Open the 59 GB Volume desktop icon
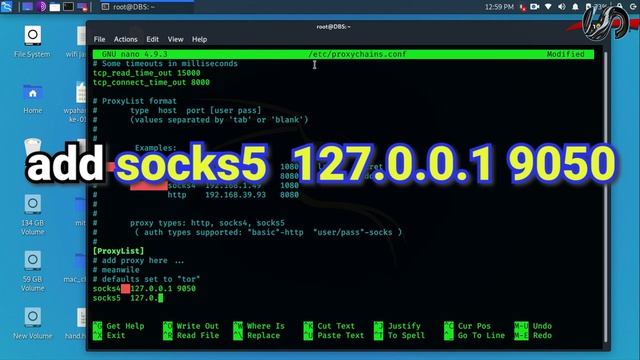This screenshot has width=640, height=360. point(32,271)
